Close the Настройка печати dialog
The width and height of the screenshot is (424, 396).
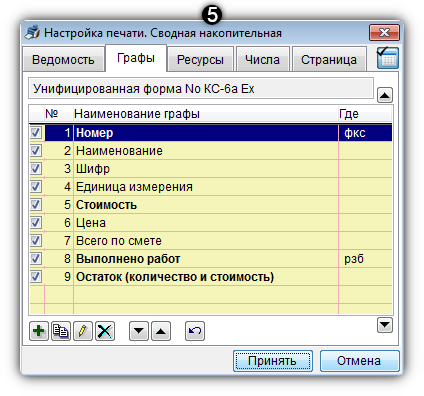384,32
